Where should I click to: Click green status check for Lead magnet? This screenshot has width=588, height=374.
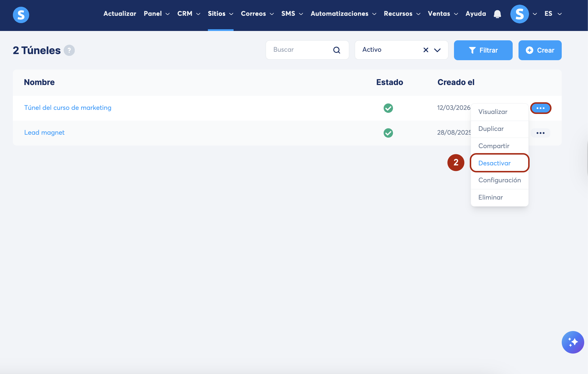(x=388, y=133)
